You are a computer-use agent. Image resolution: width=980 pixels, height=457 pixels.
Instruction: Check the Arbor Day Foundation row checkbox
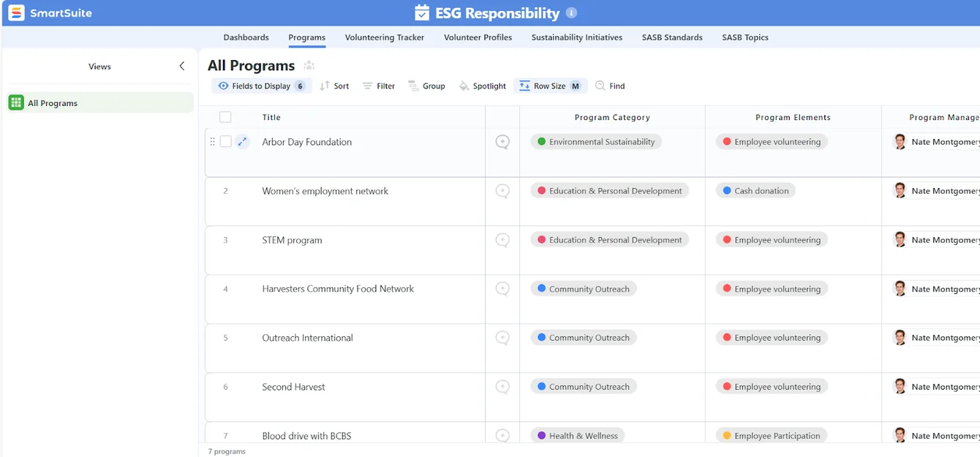coord(226,142)
